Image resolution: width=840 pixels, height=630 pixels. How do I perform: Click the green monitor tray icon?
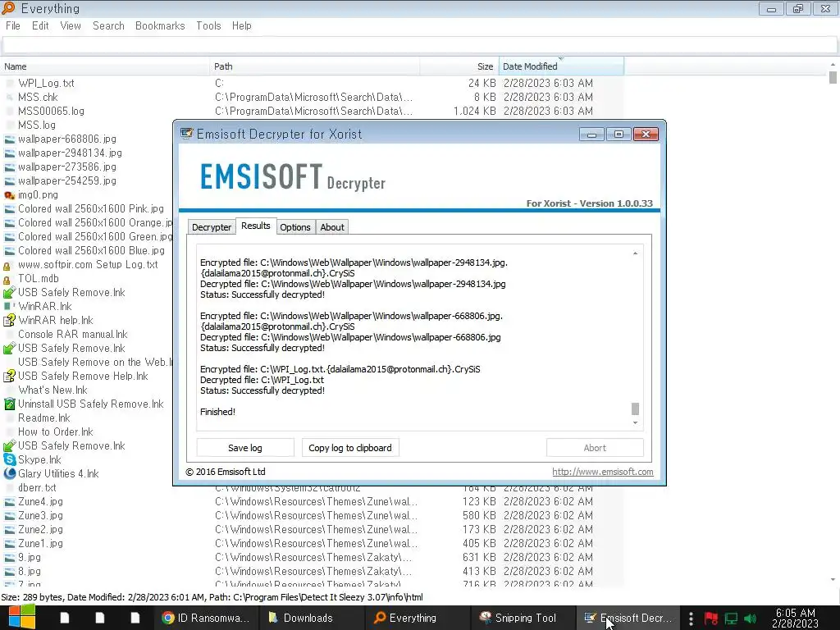731,619
